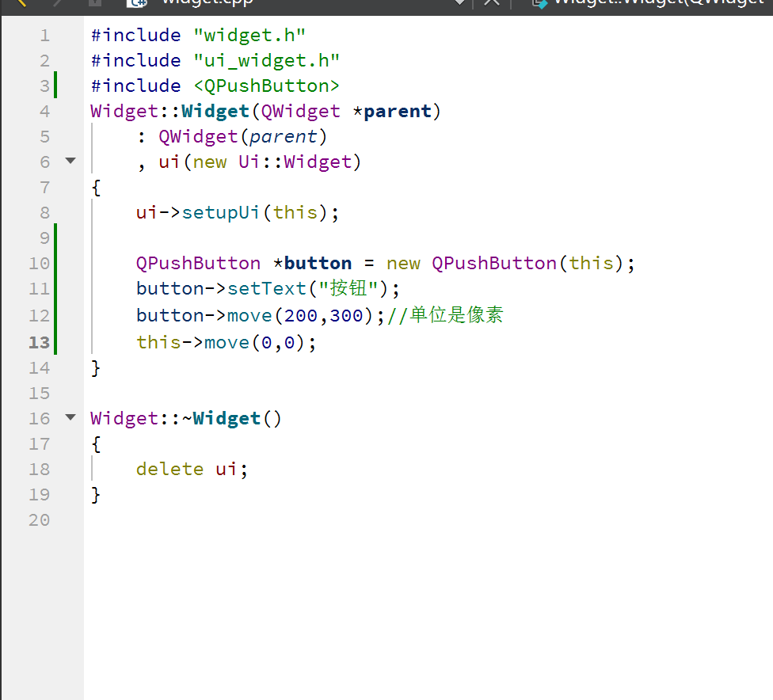Image resolution: width=773 pixels, height=700 pixels.
Task: Click the "ui_widget.h" include string
Action: point(267,61)
